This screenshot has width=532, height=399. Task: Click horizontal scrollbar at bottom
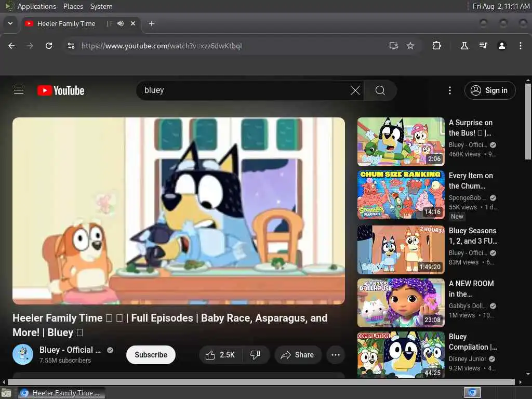(x=261, y=382)
